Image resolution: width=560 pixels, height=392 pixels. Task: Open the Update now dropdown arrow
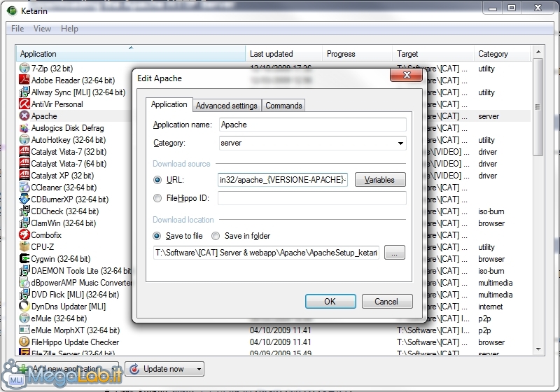pos(199,369)
